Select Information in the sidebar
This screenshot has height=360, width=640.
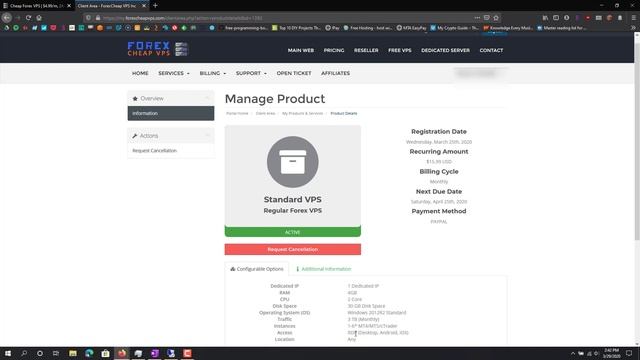click(x=171, y=113)
